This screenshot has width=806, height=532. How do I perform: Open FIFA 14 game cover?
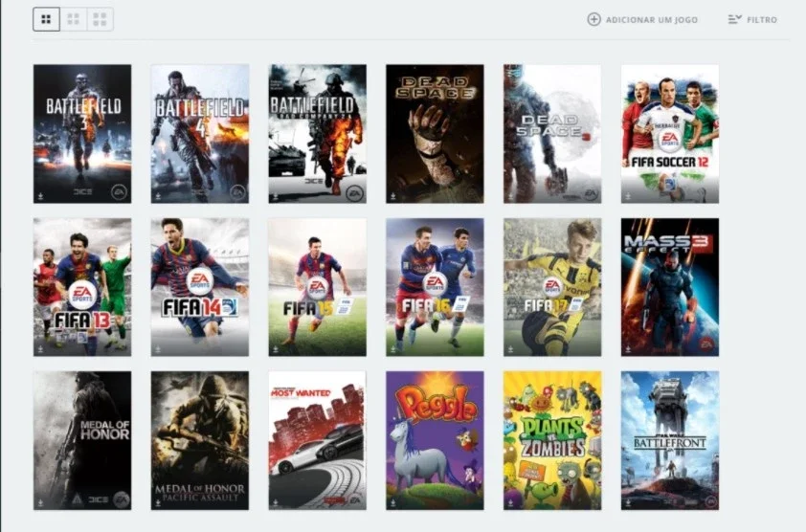200,287
